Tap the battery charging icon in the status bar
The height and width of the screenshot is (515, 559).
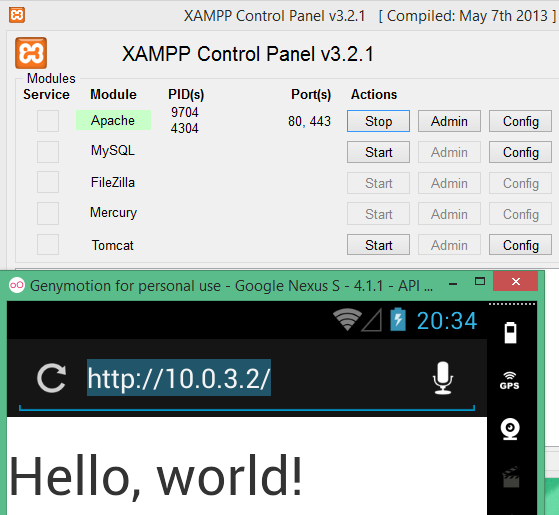pos(398,319)
